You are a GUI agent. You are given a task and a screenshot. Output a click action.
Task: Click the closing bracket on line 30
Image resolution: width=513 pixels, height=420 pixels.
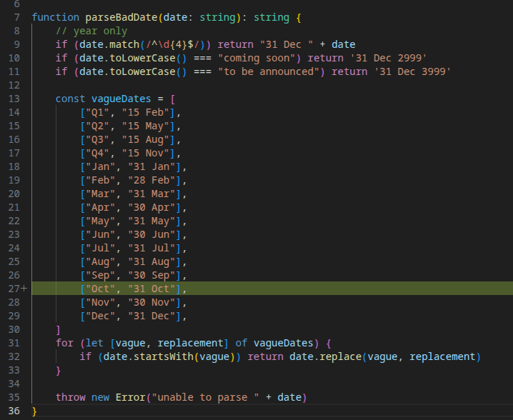click(59, 330)
